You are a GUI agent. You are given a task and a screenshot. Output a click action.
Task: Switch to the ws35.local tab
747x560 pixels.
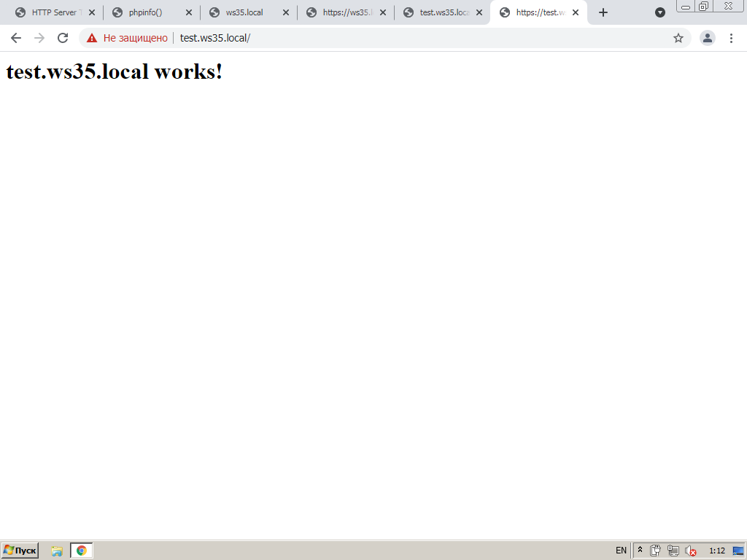(244, 12)
